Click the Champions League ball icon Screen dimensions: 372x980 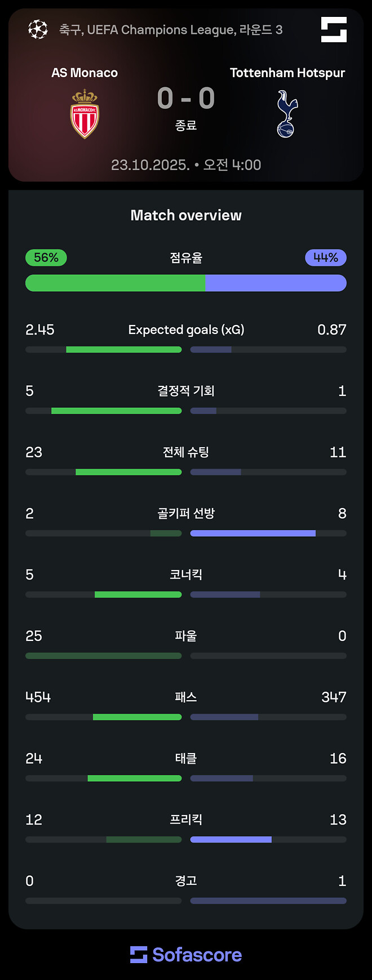(38, 29)
